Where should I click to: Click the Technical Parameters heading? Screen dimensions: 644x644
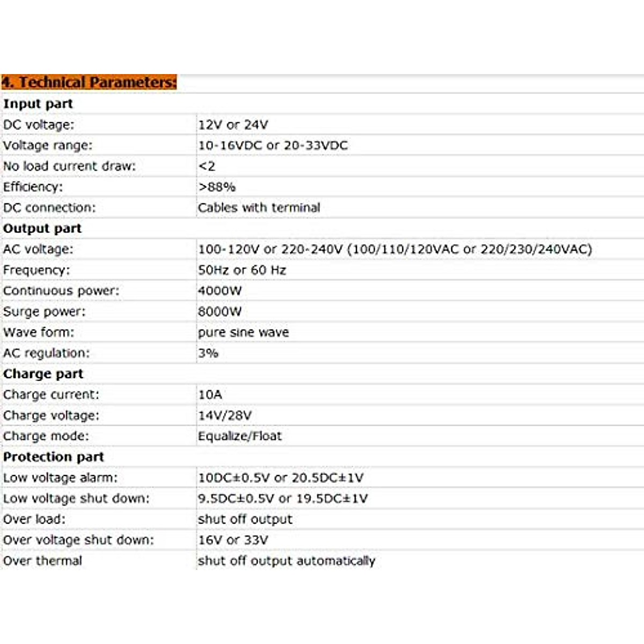(x=89, y=82)
